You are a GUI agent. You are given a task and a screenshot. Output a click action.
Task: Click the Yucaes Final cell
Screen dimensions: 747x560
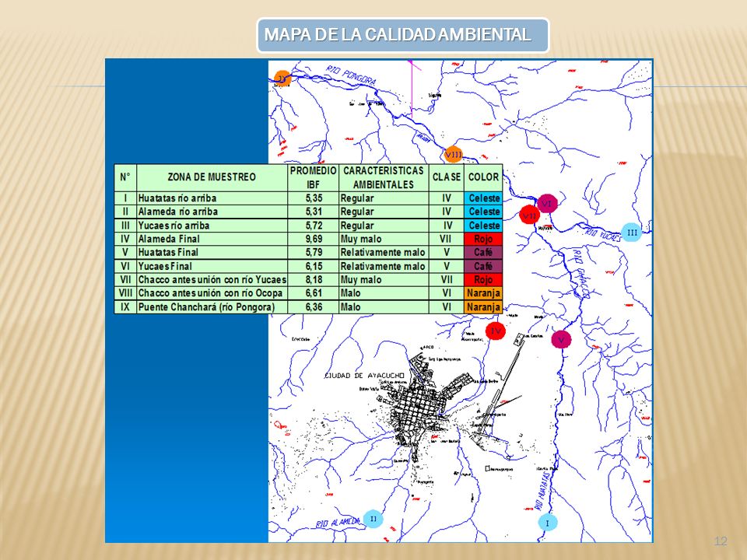coord(212,266)
